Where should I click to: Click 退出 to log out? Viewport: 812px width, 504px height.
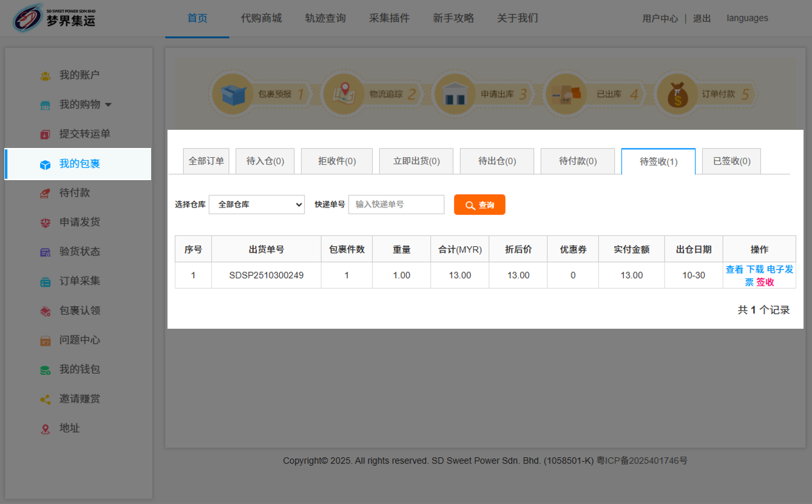coord(702,19)
